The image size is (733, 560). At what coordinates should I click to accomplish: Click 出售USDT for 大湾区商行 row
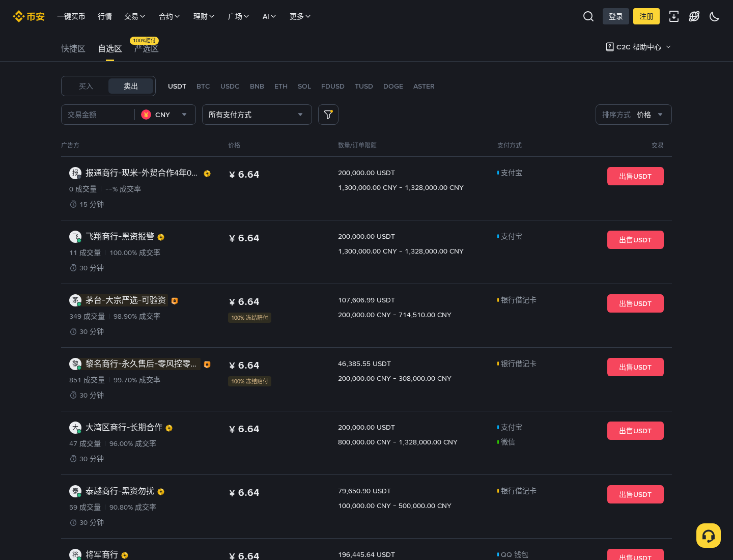coord(635,431)
